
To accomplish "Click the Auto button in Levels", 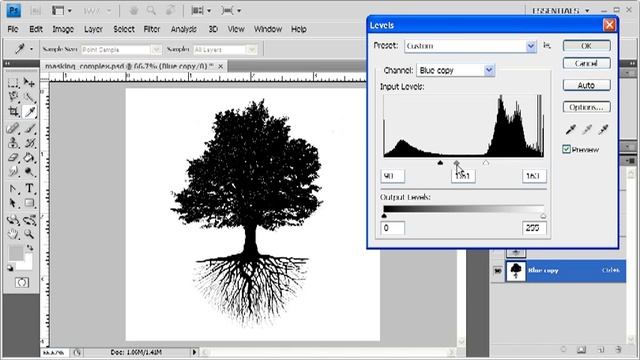I will pos(587,85).
